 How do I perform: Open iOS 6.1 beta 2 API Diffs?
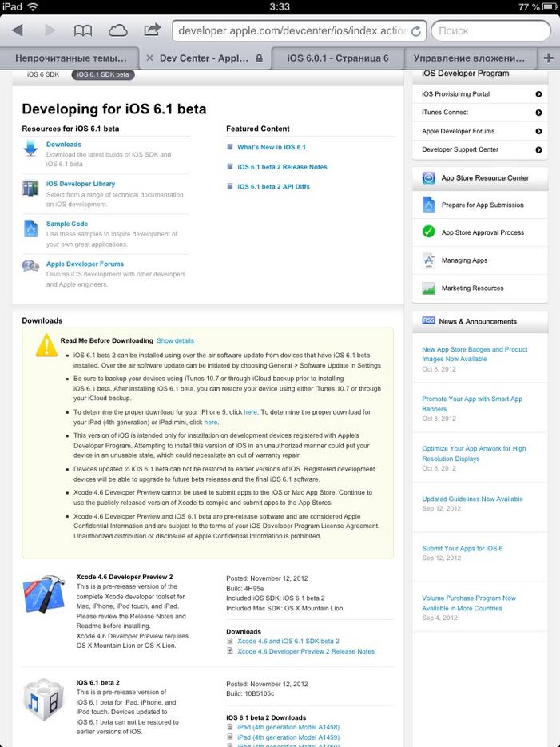tap(273, 187)
